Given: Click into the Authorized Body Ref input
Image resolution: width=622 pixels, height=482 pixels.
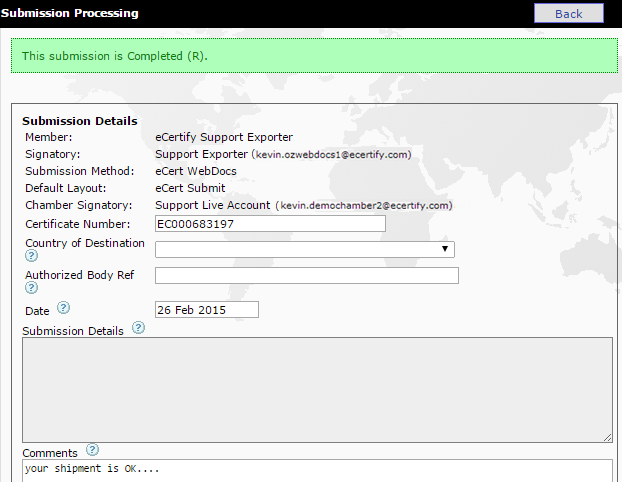Looking at the screenshot, I should (306, 276).
